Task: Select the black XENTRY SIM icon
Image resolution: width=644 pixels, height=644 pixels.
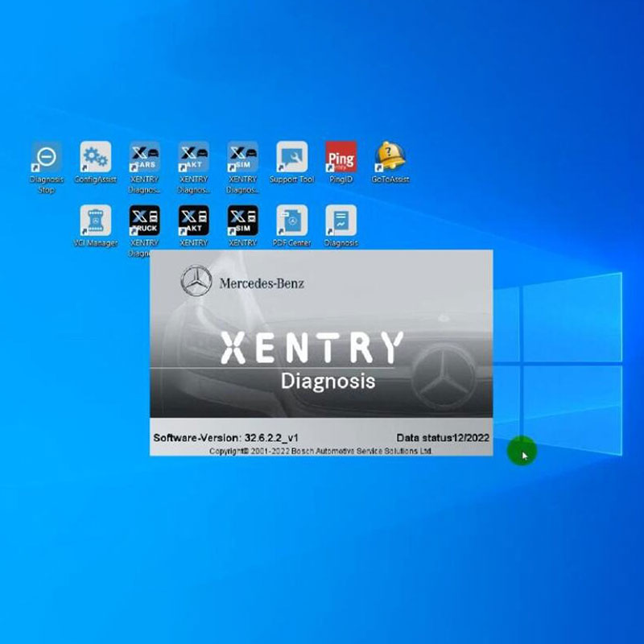Action: (243, 220)
